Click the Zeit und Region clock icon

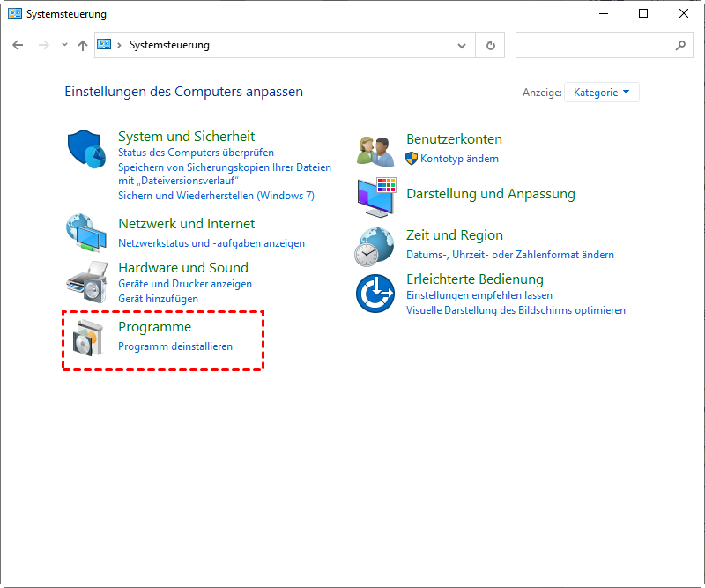click(x=375, y=246)
